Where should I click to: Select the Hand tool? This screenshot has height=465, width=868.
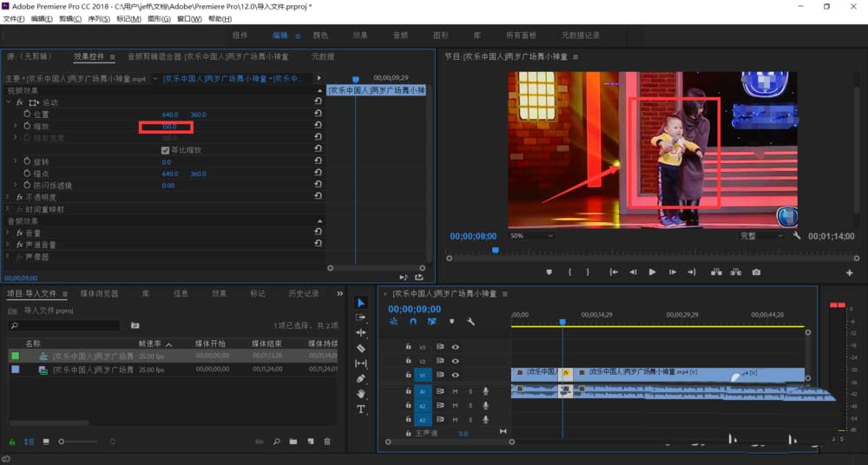coord(361,394)
